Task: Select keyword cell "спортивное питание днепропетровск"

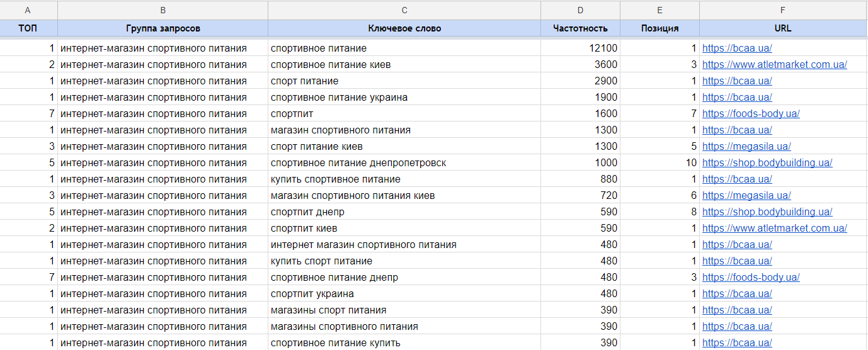Action: click(358, 163)
